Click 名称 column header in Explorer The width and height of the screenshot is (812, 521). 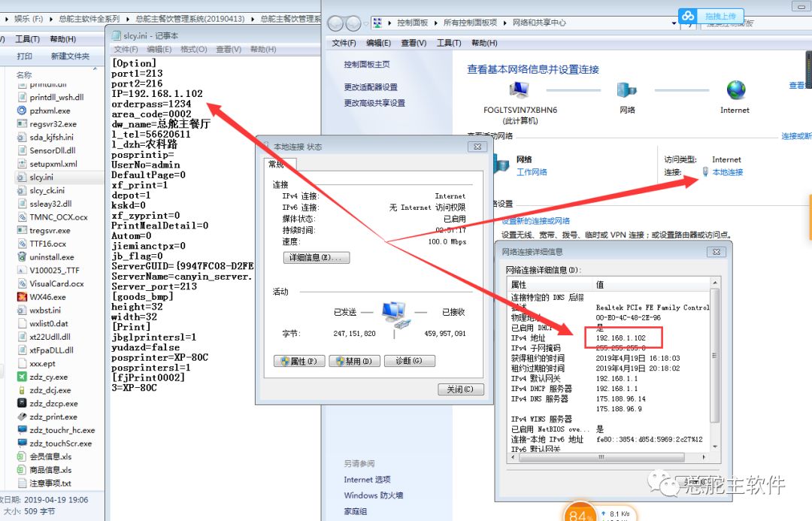[24, 75]
